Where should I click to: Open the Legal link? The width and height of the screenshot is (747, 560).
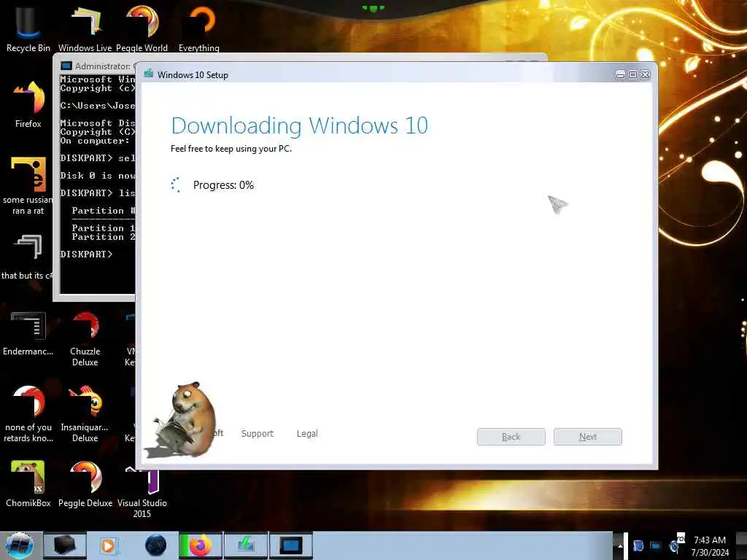pos(307,433)
